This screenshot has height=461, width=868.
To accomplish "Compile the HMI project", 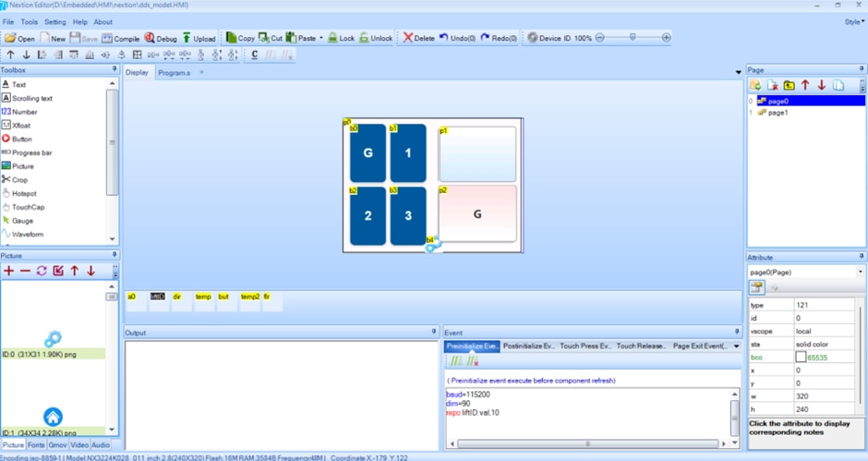I will point(121,38).
